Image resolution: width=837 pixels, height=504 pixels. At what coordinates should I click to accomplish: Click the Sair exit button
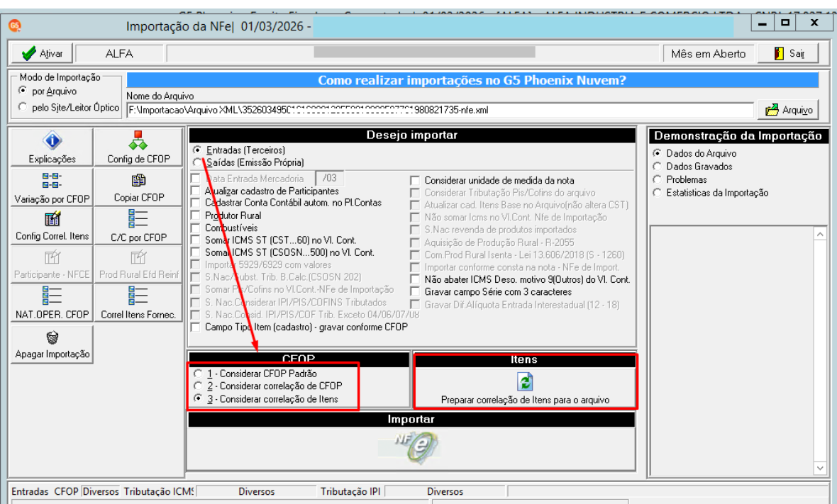[788, 53]
